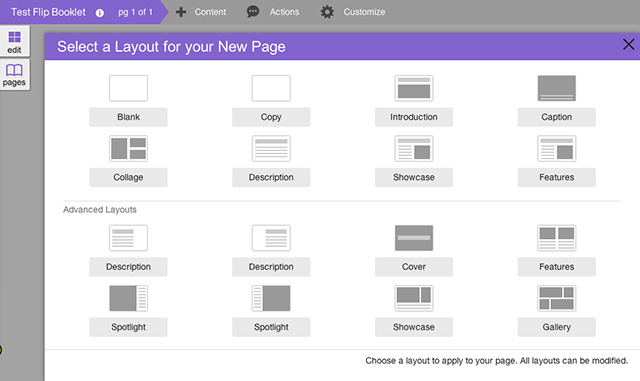The width and height of the screenshot is (640, 381).
Task: Pick the basic Features layout thumbnail
Action: click(x=557, y=149)
